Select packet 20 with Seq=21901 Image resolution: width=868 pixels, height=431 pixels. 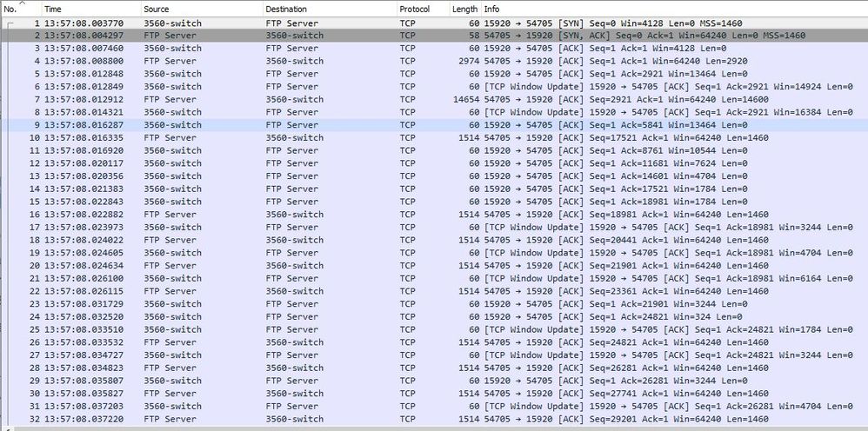pyautogui.click(x=435, y=266)
